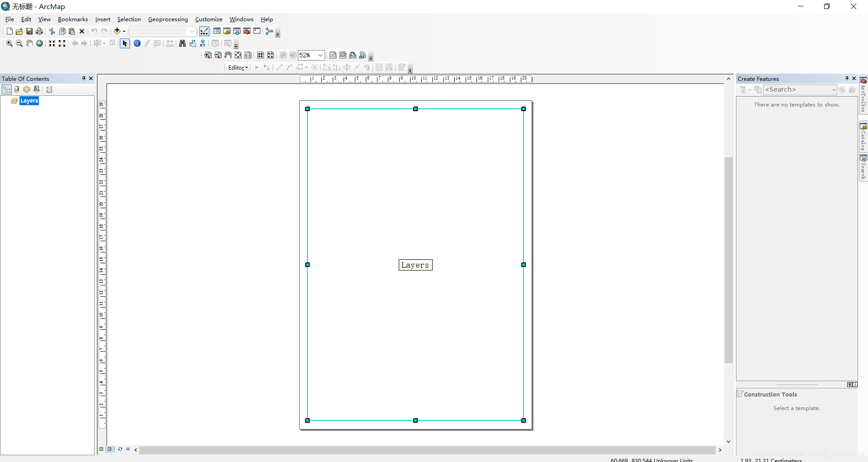Click the Delete X icon
The image size is (868, 462).
click(82, 31)
